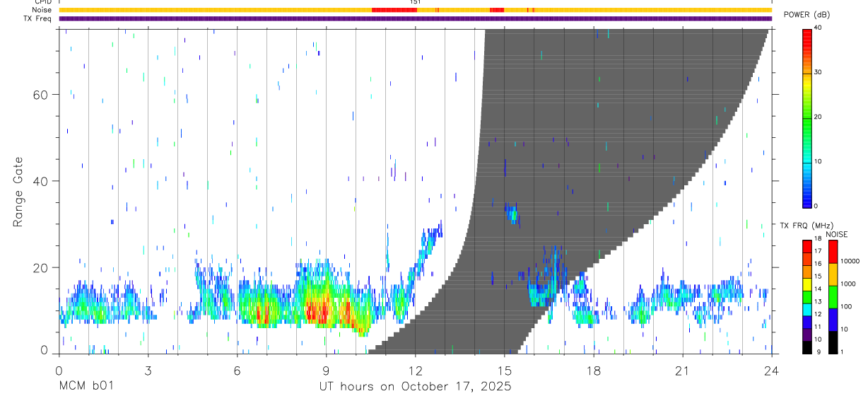This screenshot has width=868, height=401.
Task: Click the 100 label on the NOISE legend
Action: pos(847,307)
